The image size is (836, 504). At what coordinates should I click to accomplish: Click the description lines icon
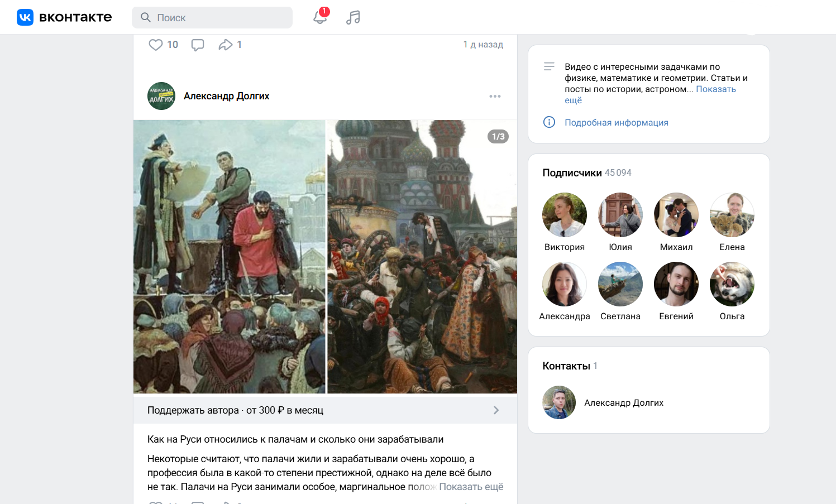tap(549, 66)
